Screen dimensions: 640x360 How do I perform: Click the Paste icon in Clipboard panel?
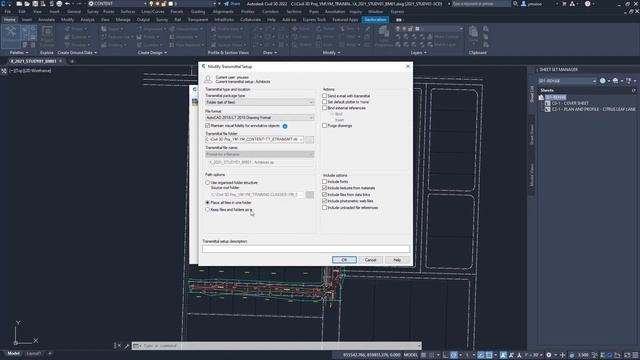tap(473, 32)
